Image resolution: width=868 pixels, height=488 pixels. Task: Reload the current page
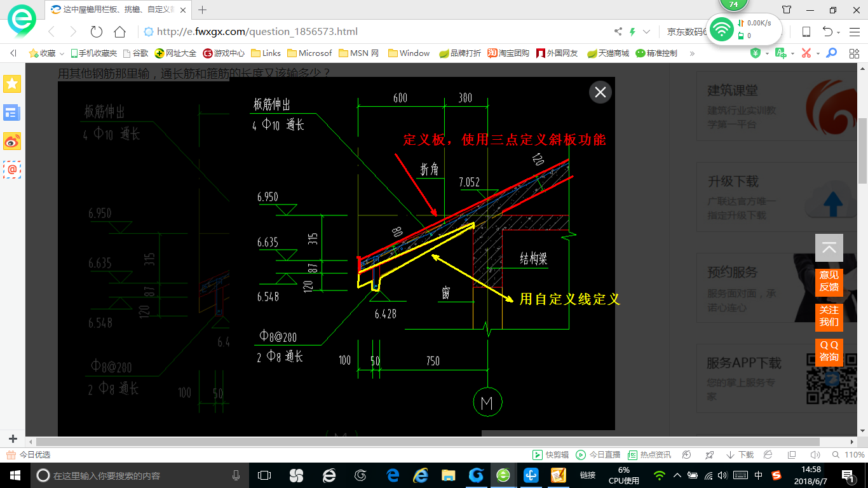point(97,32)
